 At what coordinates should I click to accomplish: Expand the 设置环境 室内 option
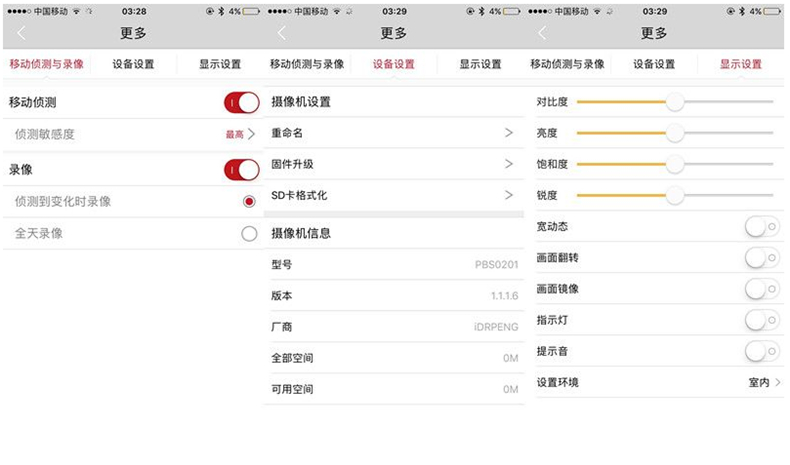776,383
